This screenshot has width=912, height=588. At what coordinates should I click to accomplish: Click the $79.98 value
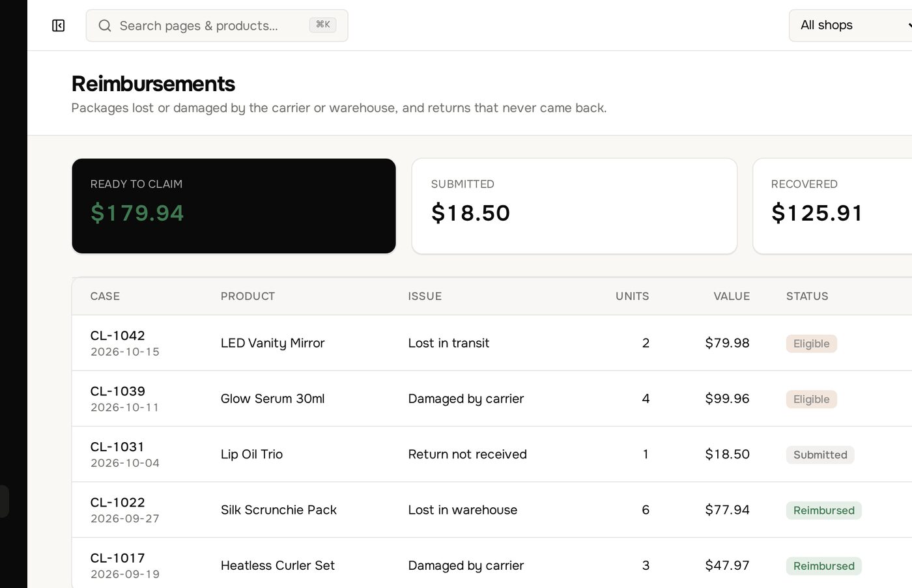click(x=727, y=343)
